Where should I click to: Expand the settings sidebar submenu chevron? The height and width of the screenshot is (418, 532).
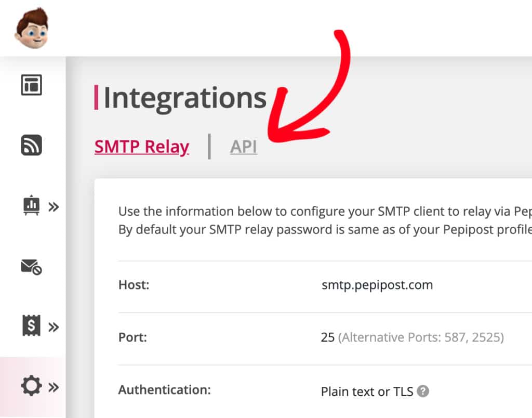(52, 386)
